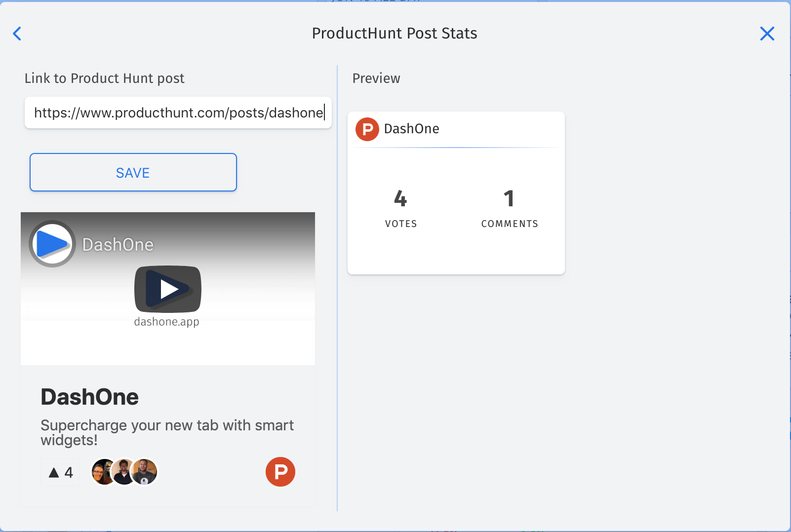Viewport: 791px width, 532px height.
Task: Click the 'Supercharge your new tab' tagline
Action: pos(167,432)
